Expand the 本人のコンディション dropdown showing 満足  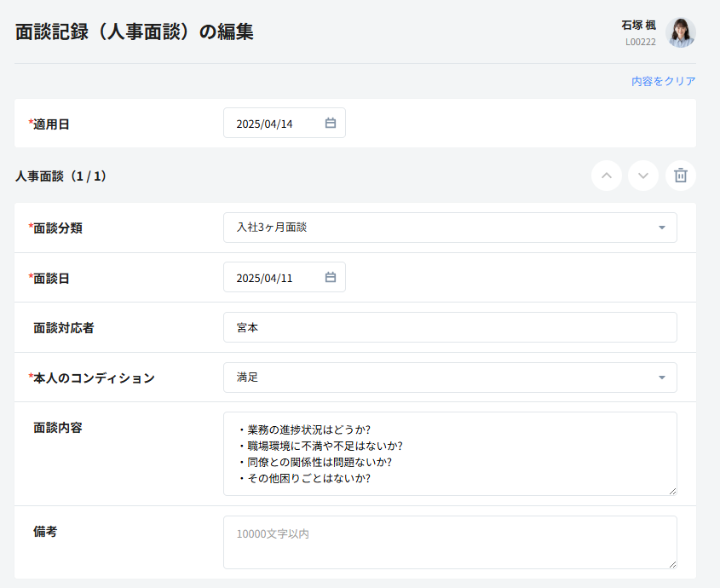coord(449,378)
